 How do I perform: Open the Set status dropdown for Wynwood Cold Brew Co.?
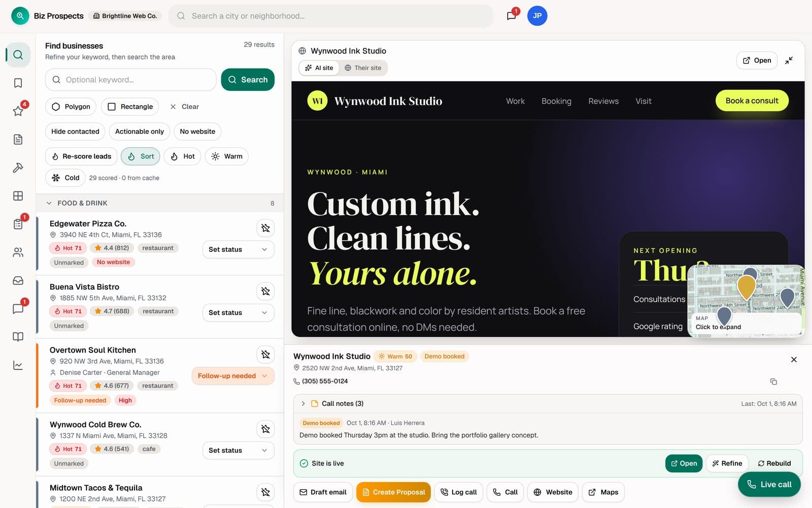238,451
